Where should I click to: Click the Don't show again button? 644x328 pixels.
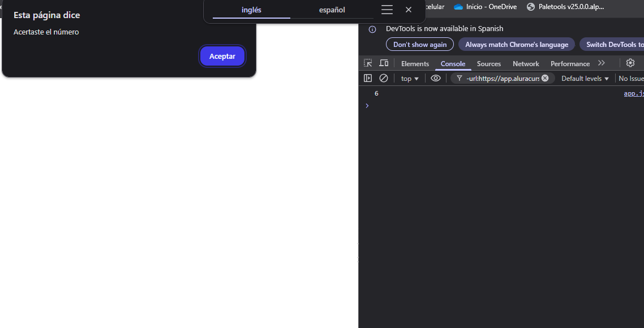click(x=420, y=44)
